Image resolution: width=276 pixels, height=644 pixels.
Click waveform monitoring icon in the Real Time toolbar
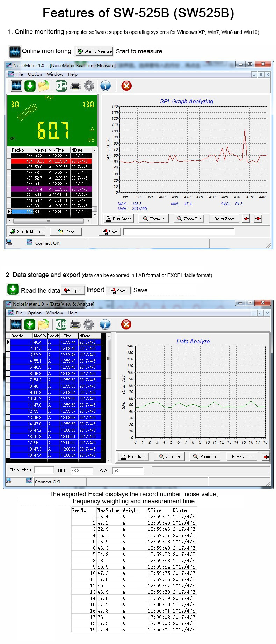pyautogui.click(x=16, y=86)
